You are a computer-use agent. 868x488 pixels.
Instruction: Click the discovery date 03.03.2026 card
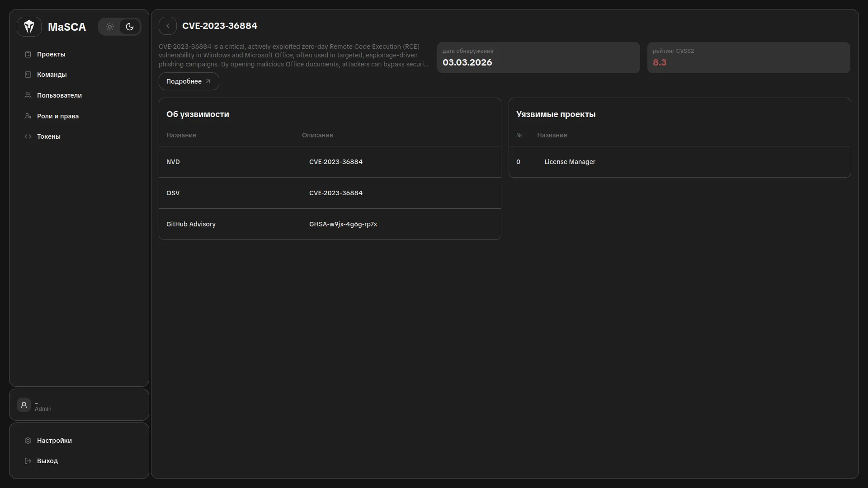538,57
